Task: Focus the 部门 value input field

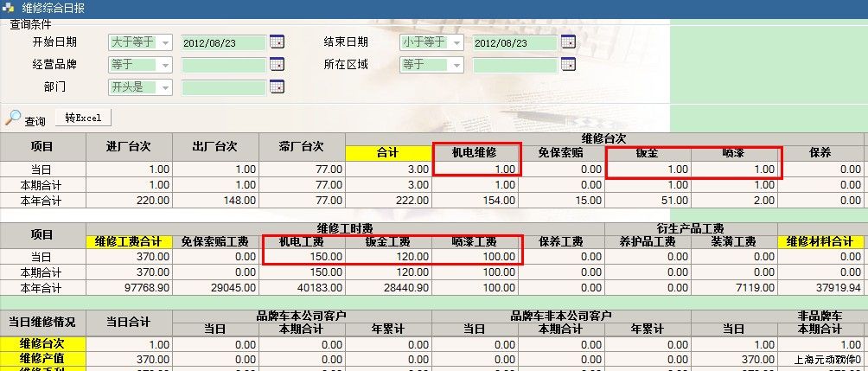Action: click(x=223, y=87)
